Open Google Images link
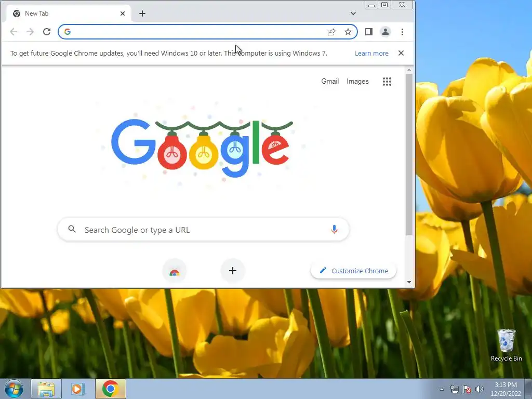Viewport: 532px width, 399px height. tap(357, 82)
